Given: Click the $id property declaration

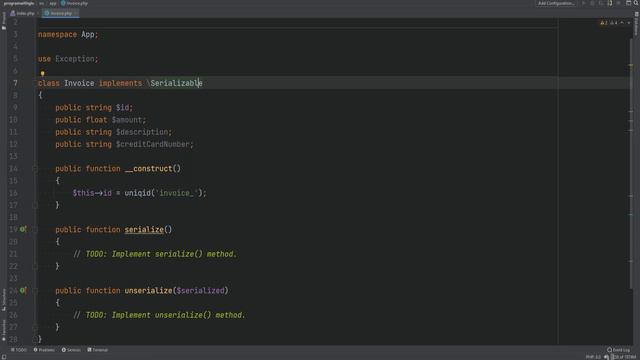Looking at the screenshot, I should [122, 108].
